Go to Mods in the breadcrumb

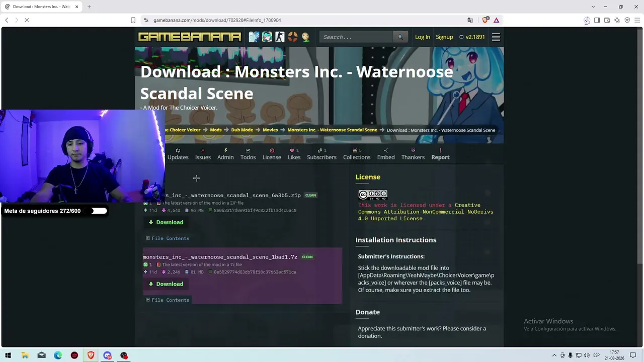pos(216,130)
